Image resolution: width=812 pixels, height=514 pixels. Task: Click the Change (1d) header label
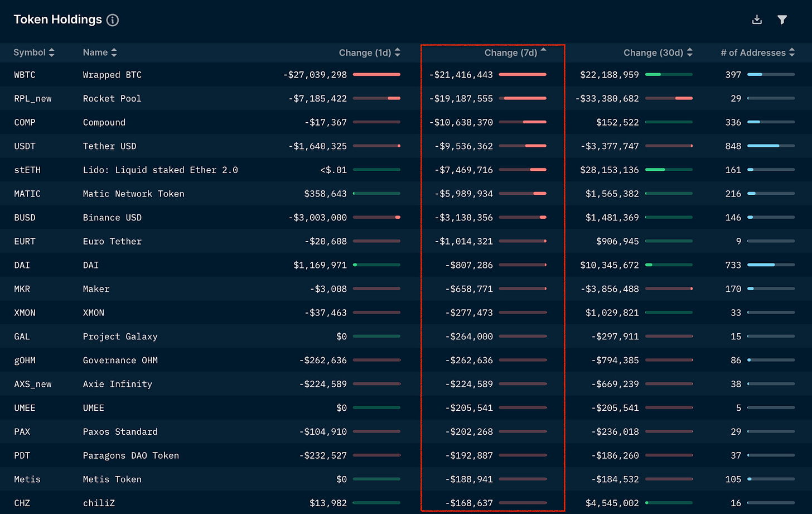coord(365,52)
